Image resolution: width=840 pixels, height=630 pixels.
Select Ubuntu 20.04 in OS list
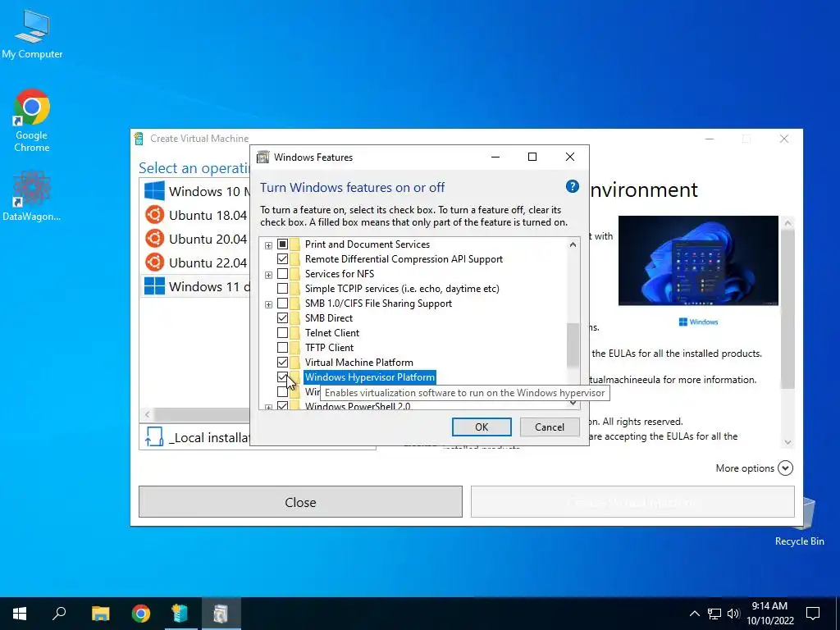click(195, 239)
